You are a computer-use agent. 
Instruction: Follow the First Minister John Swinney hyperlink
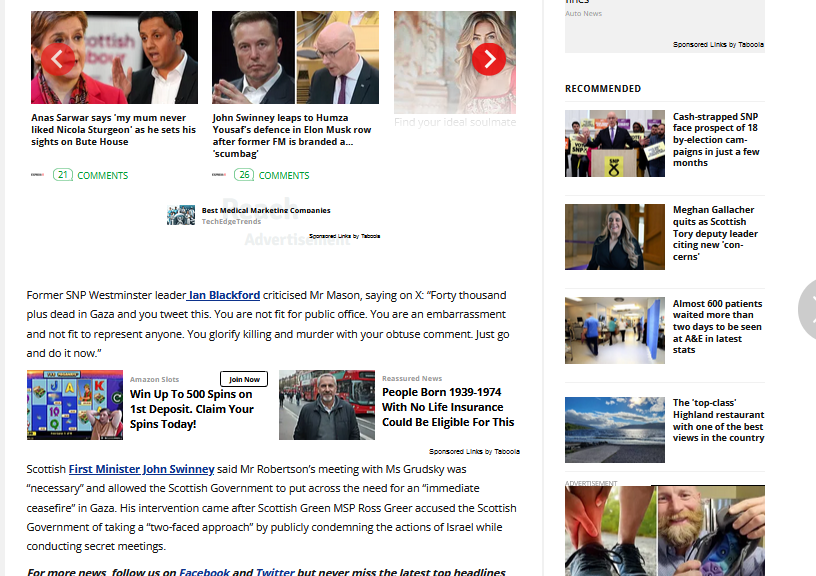pos(142,469)
